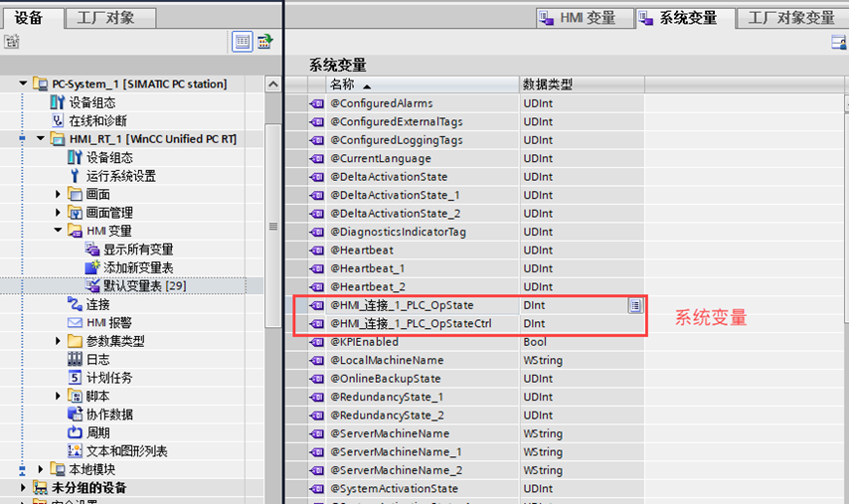Open 在线和诊断 diagnostics icon

point(58,121)
